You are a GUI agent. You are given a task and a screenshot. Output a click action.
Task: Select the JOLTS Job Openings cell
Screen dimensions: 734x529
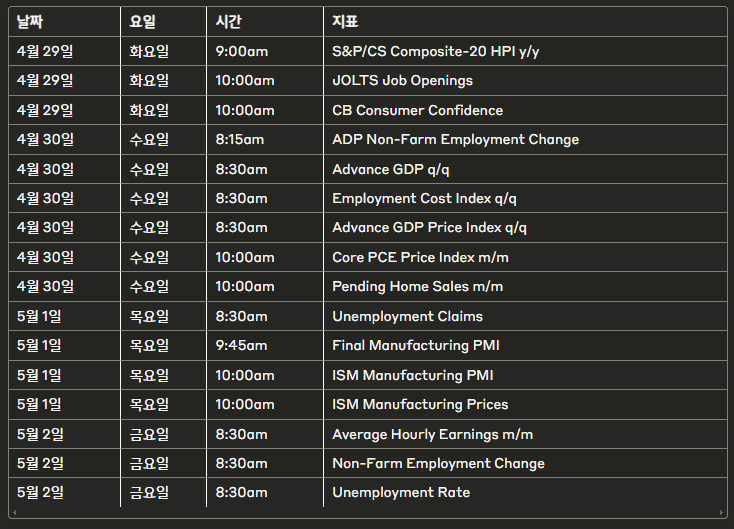402,80
